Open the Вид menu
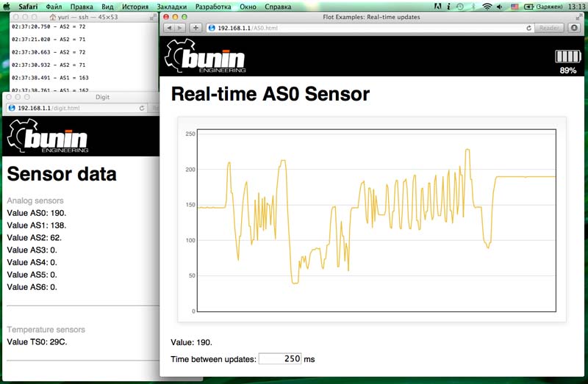 coord(107,7)
